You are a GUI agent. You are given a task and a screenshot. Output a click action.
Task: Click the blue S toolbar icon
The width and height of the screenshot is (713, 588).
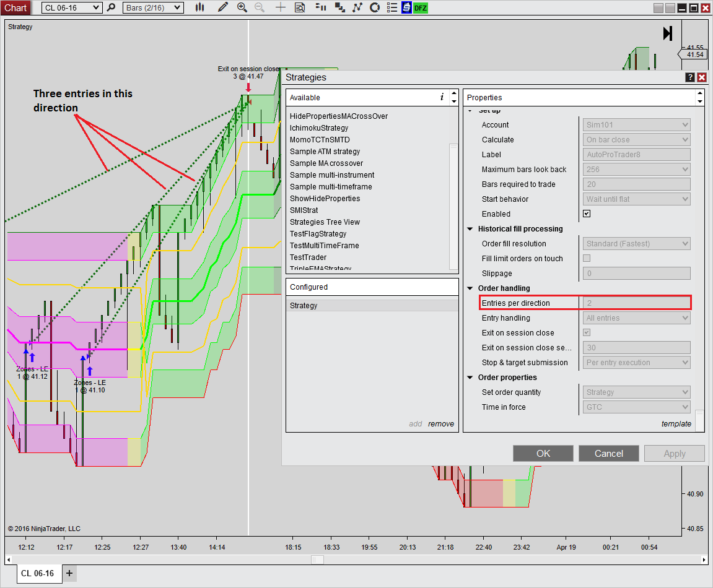coord(406,7)
